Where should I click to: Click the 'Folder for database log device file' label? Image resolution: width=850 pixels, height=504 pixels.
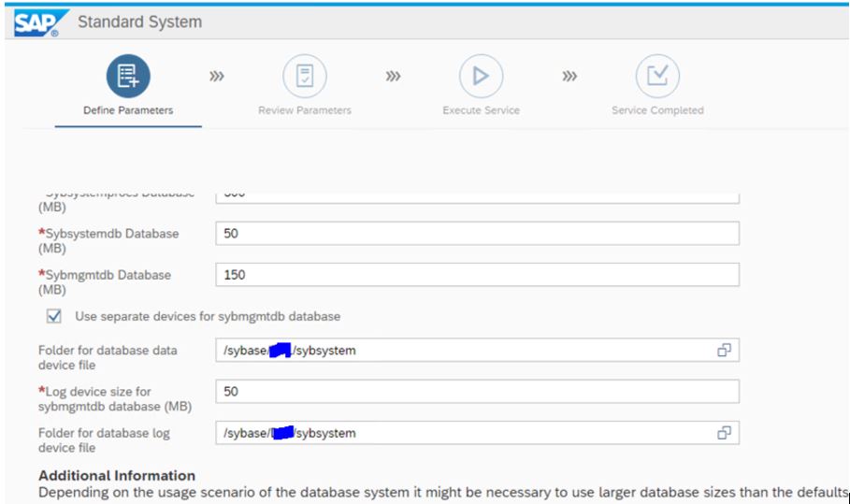pos(104,440)
